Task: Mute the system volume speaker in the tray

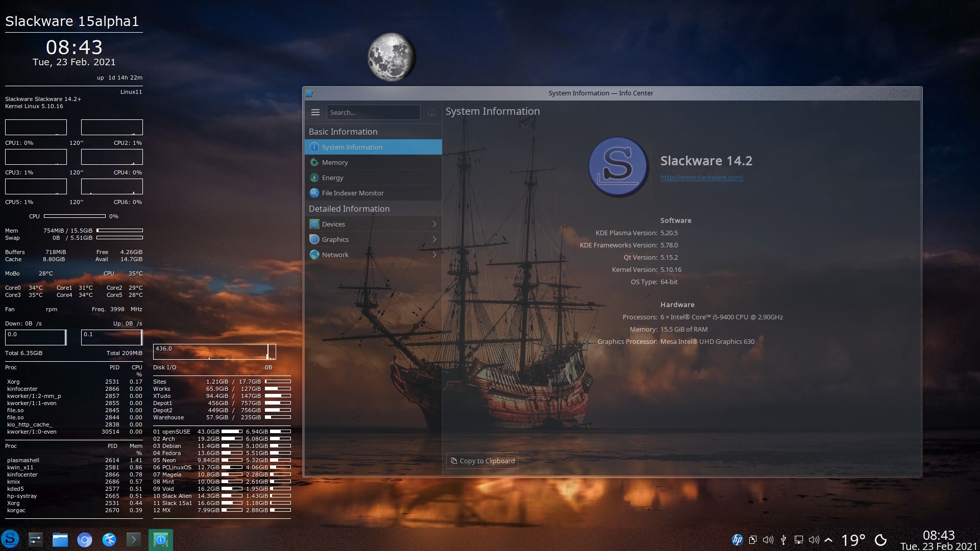Action: (x=814, y=539)
